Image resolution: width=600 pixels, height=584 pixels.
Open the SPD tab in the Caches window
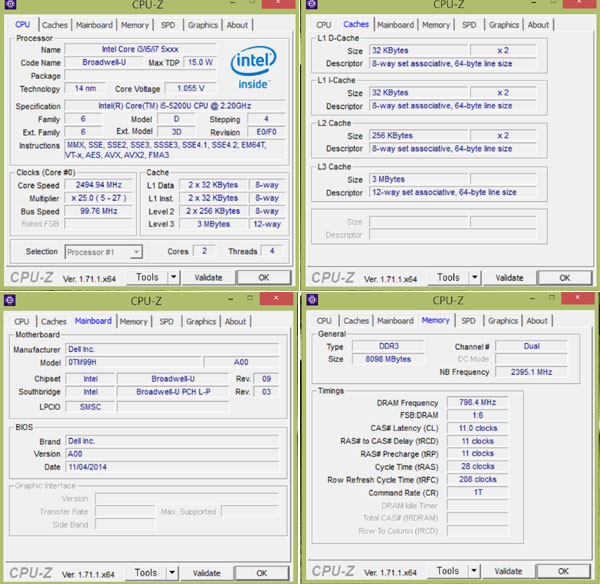pyautogui.click(x=469, y=25)
